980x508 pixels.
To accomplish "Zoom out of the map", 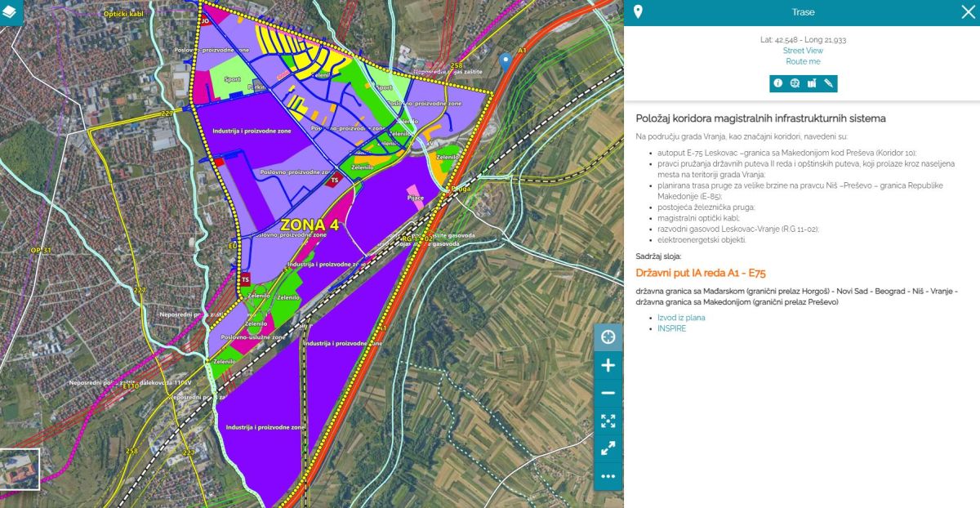I will point(608,393).
